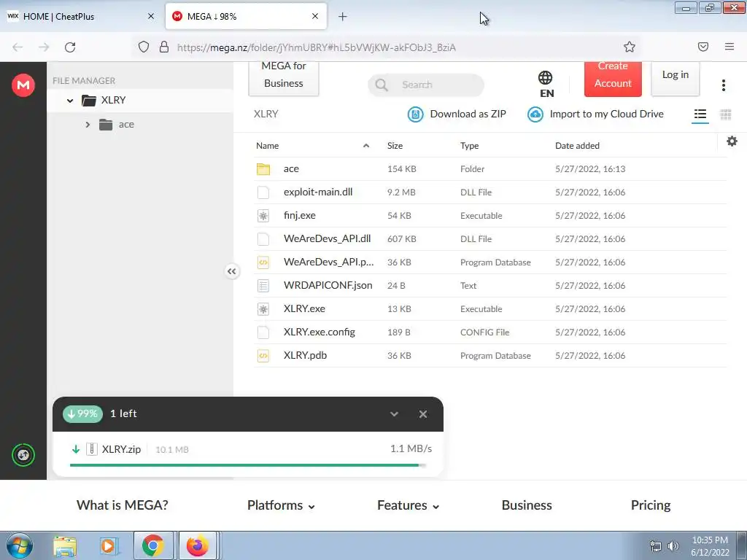Viewport: 747px width, 560px height.
Task: Click the Download as ZIP icon
Action: click(415, 114)
